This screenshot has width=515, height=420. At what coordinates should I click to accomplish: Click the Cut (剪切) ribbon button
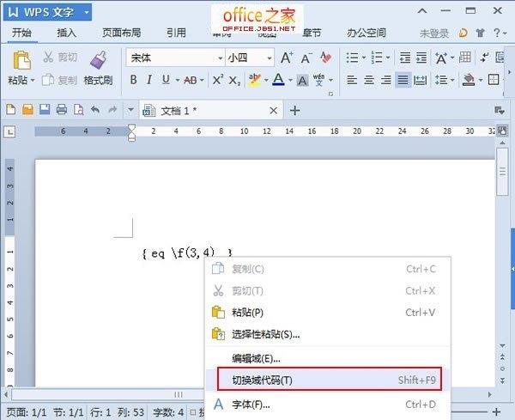coord(60,58)
